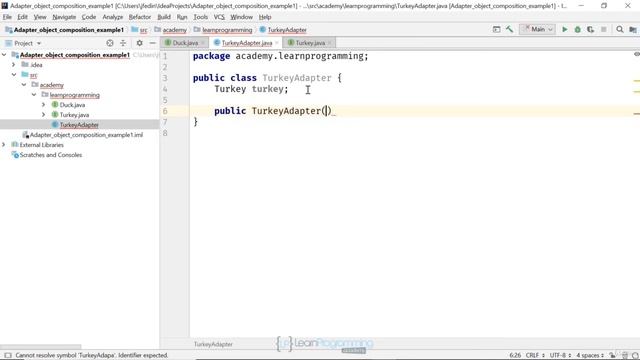Open the Run menu
Viewport: 640px width, 360px height.
pos(182,17)
